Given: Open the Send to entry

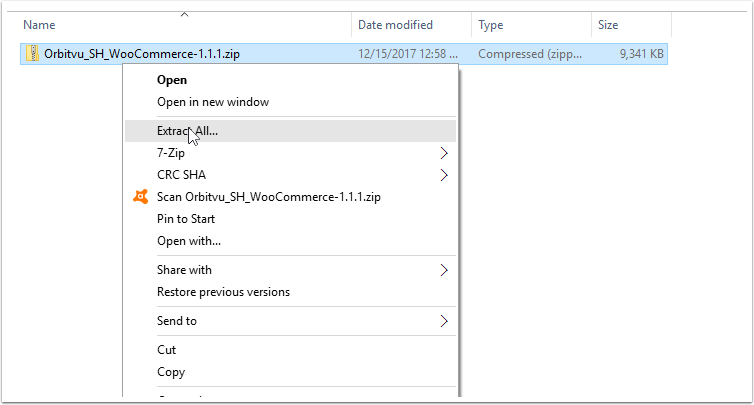Looking at the screenshot, I should point(290,321).
